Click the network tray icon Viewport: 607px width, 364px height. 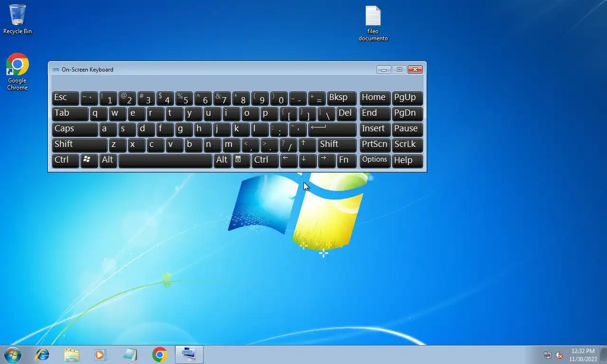548,355
